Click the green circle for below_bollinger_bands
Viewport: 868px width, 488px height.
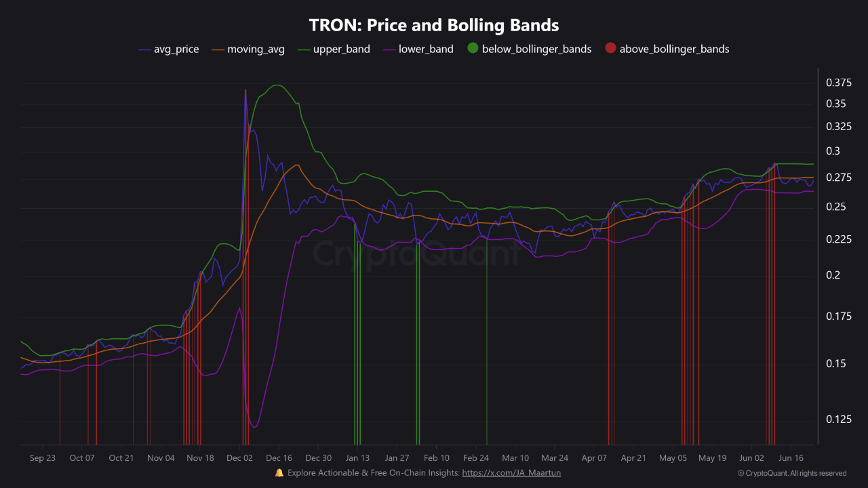473,49
